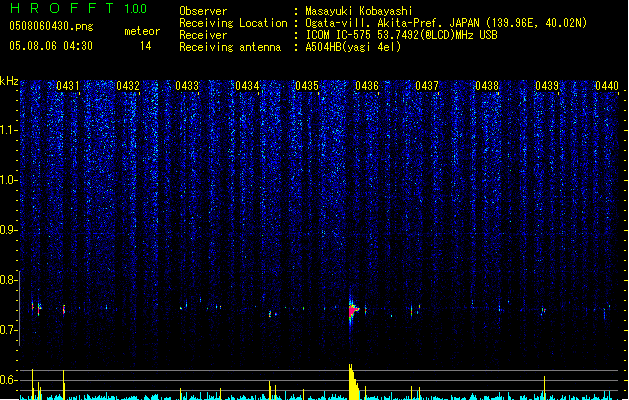Click the tallest yellow intensity peak near 0436
The height and width of the screenshot is (400, 629).
353,382
